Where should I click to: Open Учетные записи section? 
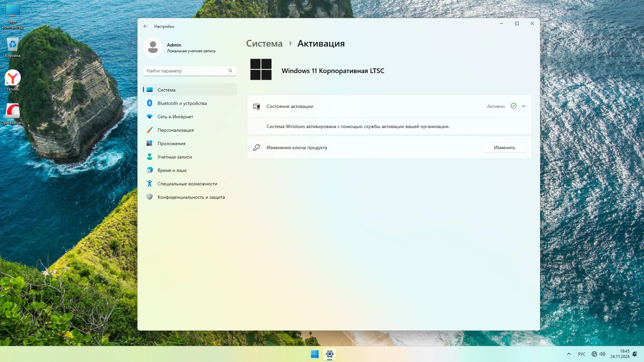tap(174, 157)
